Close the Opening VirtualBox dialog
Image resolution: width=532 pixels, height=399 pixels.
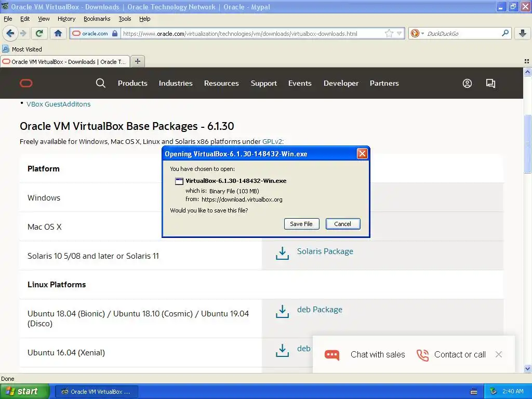tap(362, 154)
